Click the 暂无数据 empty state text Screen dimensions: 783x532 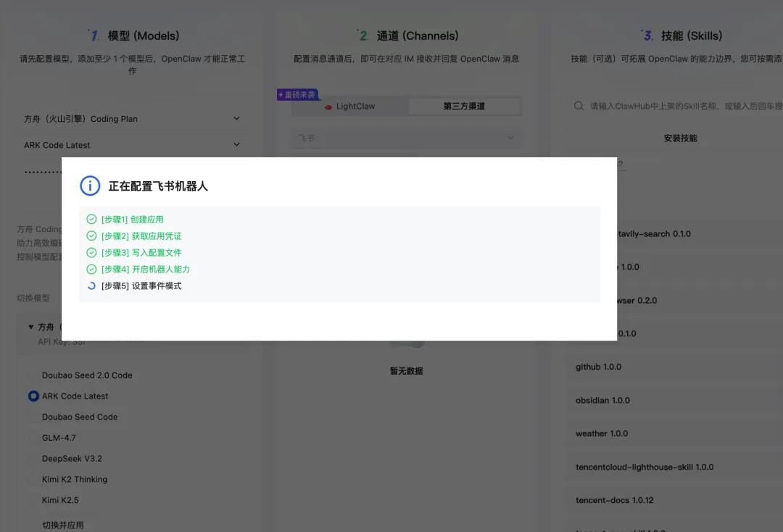[x=407, y=371]
